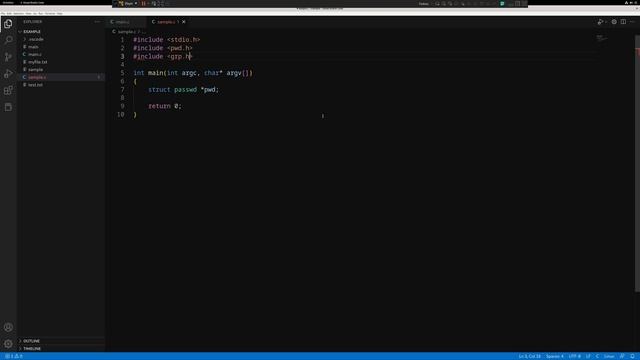The width and height of the screenshot is (640, 360).
Task: Click the C language mode status
Action: (597, 356)
